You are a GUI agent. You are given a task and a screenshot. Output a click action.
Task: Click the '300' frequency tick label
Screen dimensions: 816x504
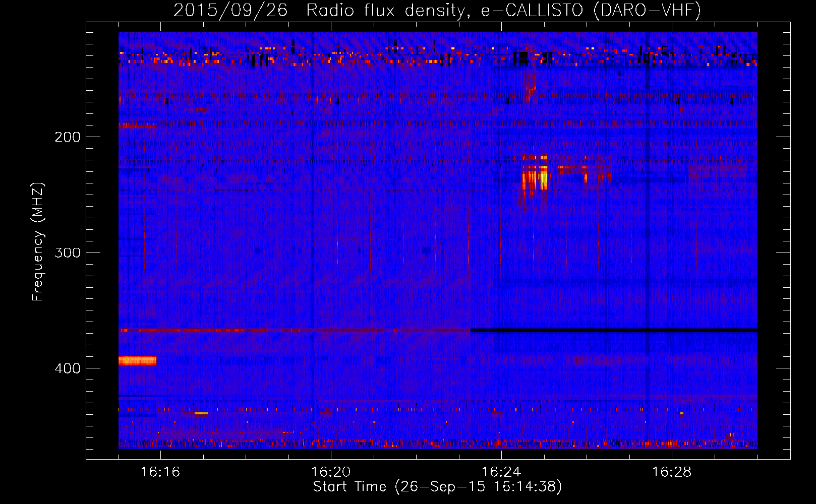coord(68,253)
